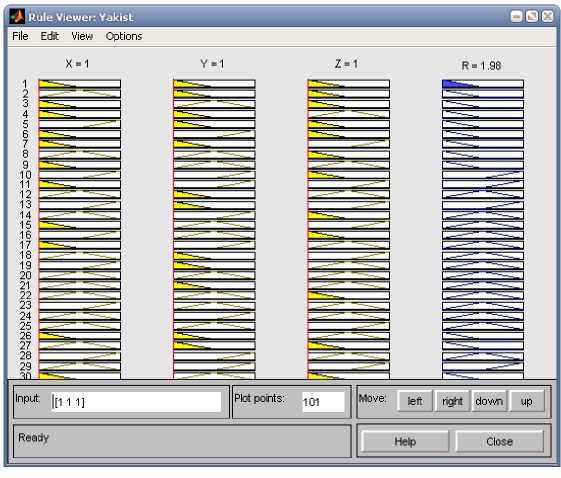Click the Help button
Viewport: 561px width, 478px height.
405,442
